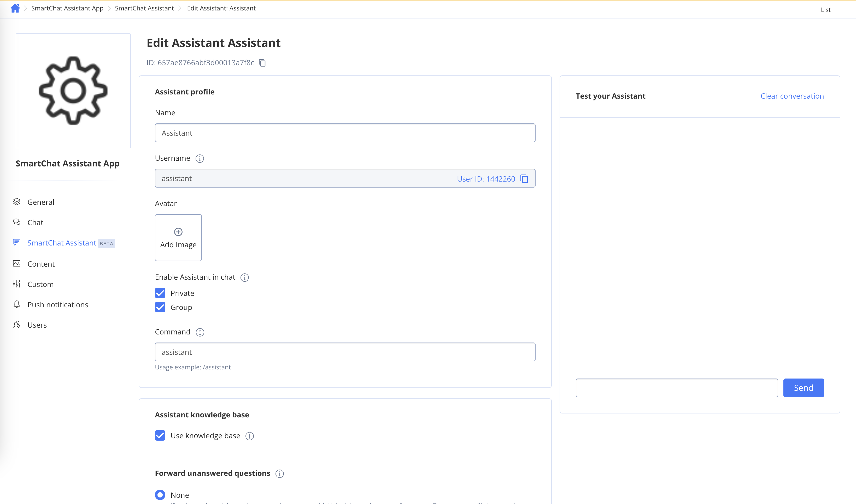Screen dimensions: 856x504
Task: Open SmartChat Assistant breadcrumb link
Action: click(x=144, y=8)
